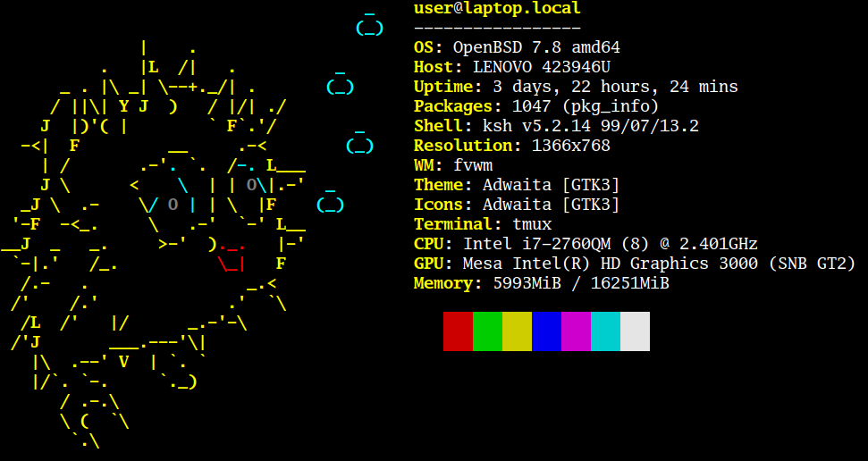Click the red color block
The image size is (868, 461).
click(458, 331)
